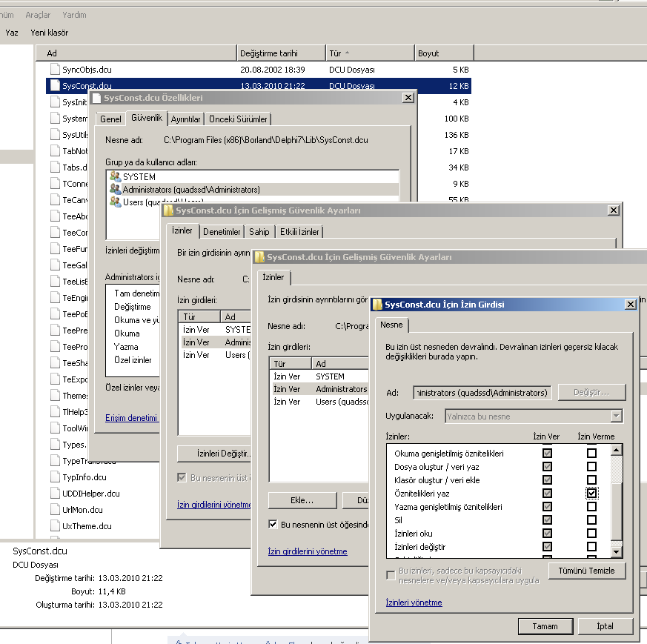The image size is (647, 644).
Task: Switch to the Denetimler tab
Action: [222, 232]
